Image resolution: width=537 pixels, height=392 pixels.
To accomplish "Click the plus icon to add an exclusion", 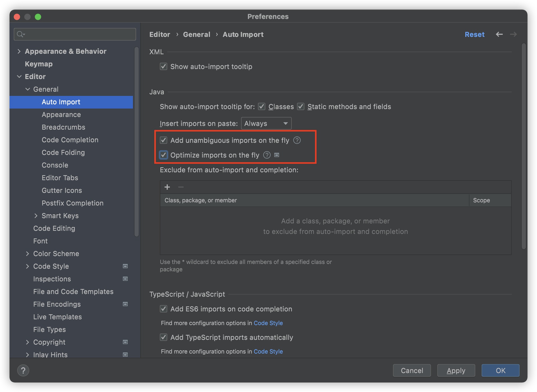I will (x=167, y=187).
